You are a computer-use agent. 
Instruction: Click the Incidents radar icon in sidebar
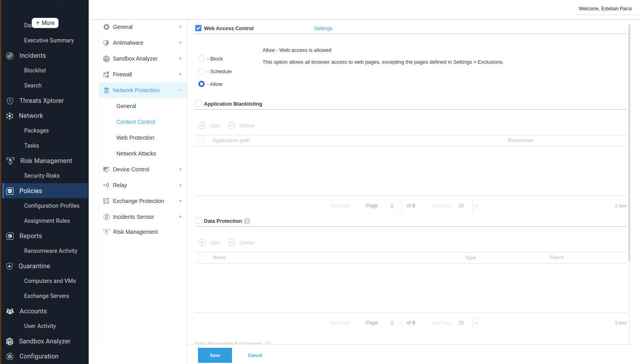click(x=10, y=56)
